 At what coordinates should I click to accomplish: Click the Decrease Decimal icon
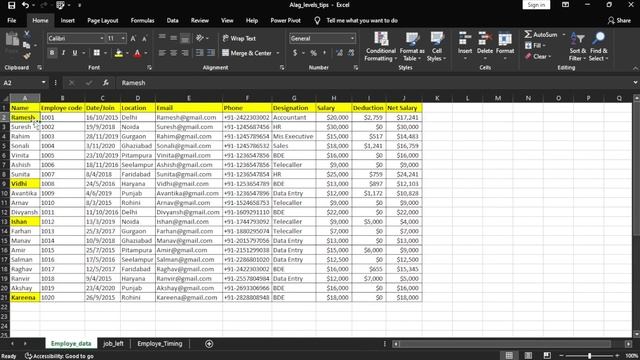tap(351, 53)
